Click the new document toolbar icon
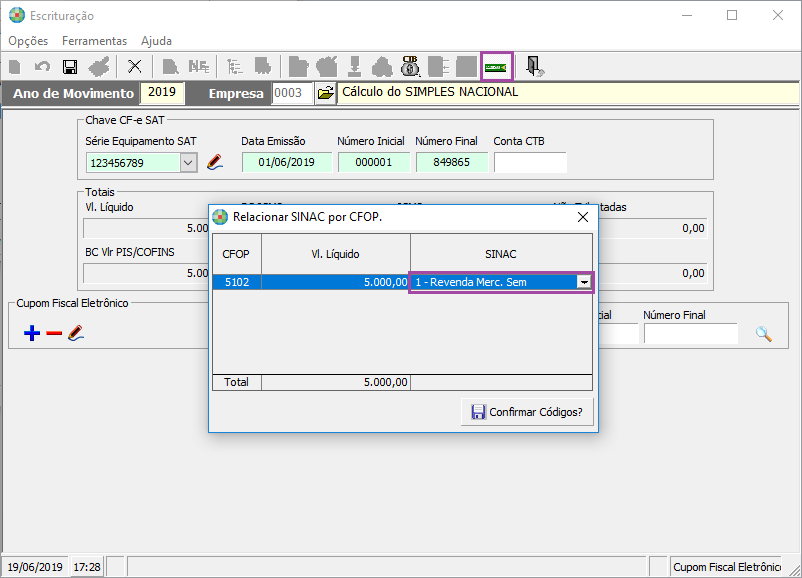Viewport: 802px width, 578px height. coord(15,66)
